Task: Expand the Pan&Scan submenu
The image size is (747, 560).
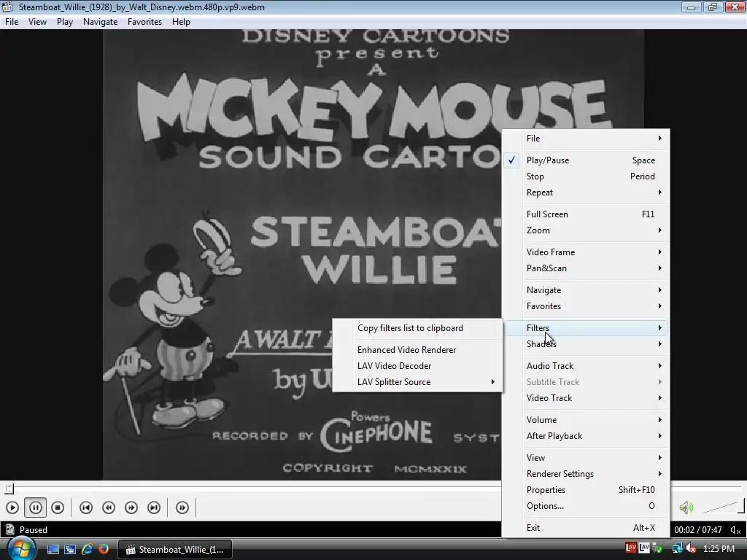Action: [x=586, y=268]
